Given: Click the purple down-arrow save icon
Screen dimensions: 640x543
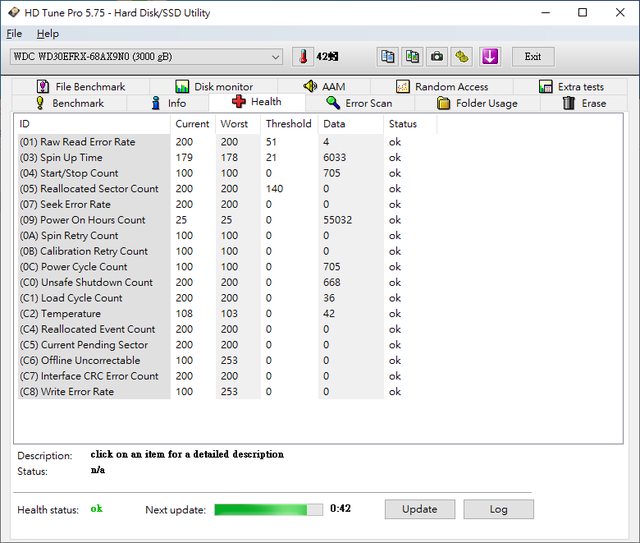Looking at the screenshot, I should tap(489, 57).
